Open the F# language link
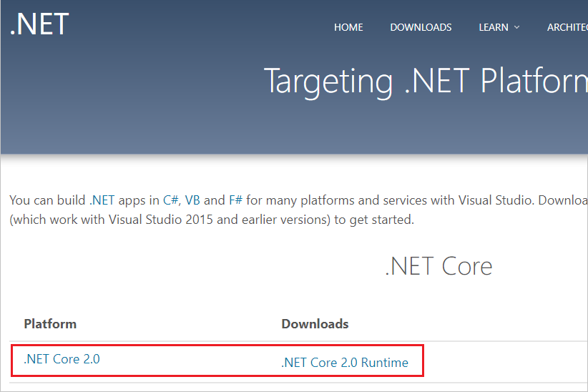 coord(236,200)
